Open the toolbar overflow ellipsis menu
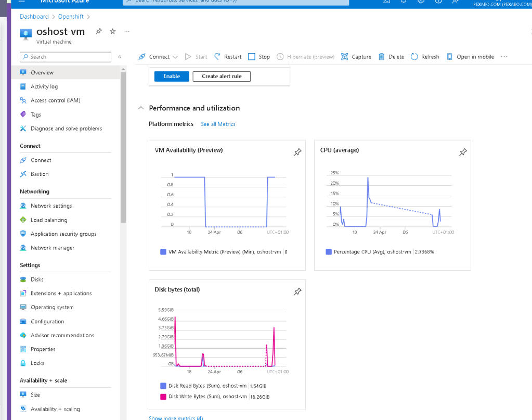 (x=504, y=57)
